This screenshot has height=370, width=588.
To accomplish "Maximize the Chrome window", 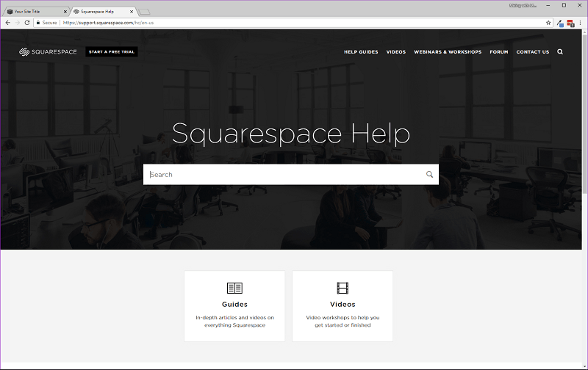I will pos(564,5).
